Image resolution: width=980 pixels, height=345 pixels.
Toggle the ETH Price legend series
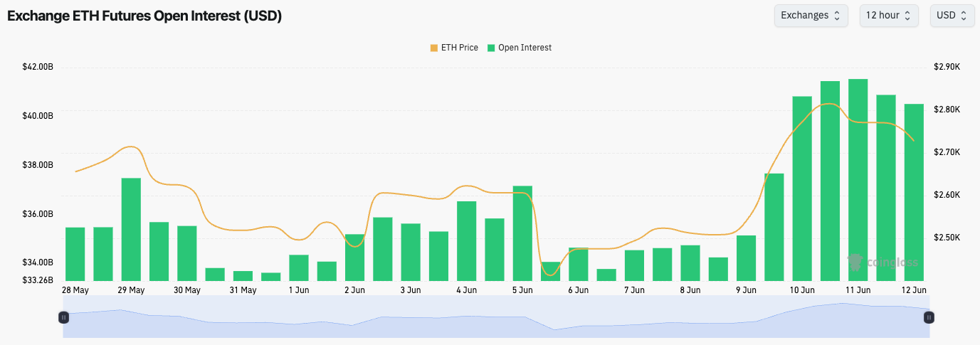[459, 48]
